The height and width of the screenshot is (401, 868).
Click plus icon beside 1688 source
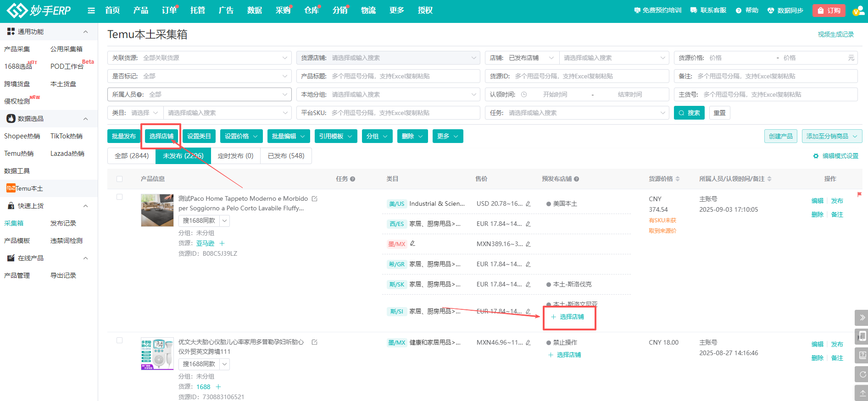click(218, 387)
